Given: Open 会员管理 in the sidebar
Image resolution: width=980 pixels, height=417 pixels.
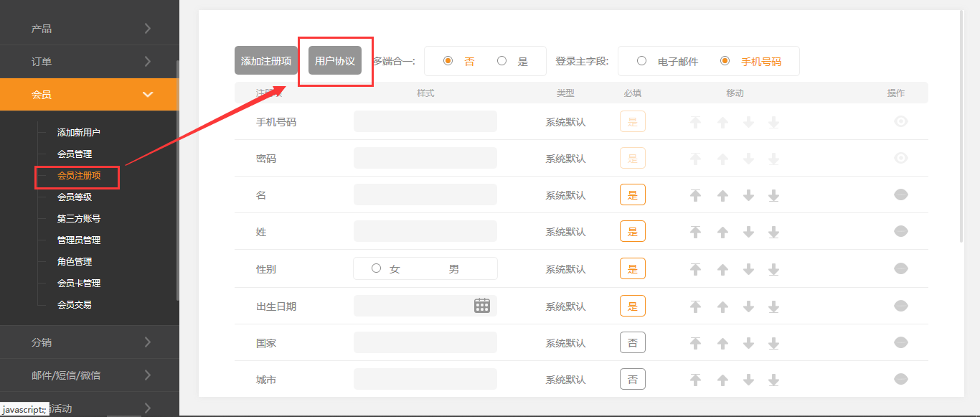Looking at the screenshot, I should pos(75,154).
